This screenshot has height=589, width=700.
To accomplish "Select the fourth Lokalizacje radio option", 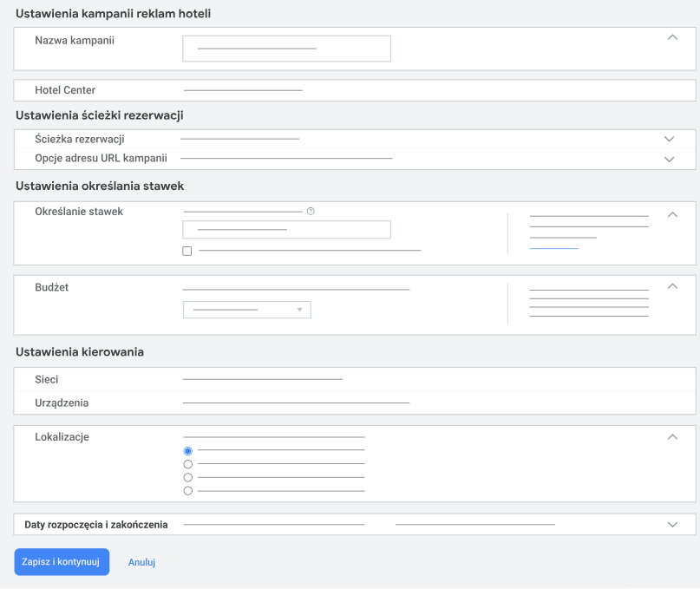I will point(188,491).
